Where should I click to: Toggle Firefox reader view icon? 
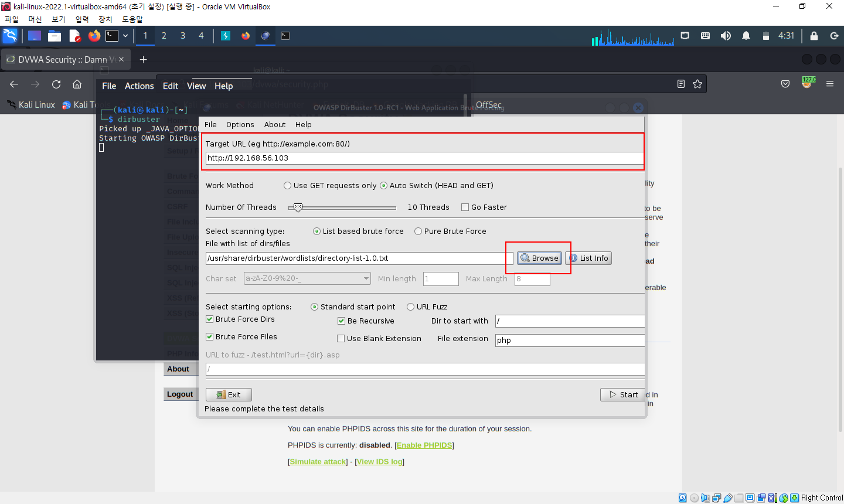pyautogui.click(x=680, y=84)
